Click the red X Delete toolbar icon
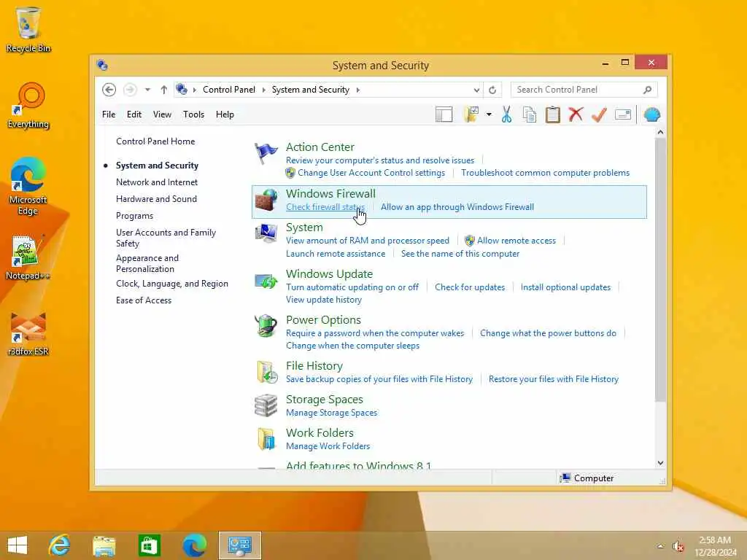This screenshot has width=747, height=560. coord(576,114)
